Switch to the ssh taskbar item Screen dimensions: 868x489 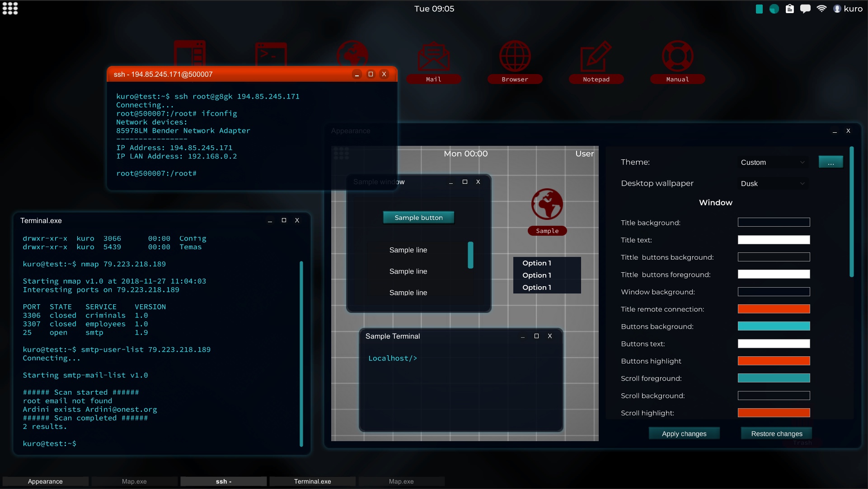[x=223, y=481]
